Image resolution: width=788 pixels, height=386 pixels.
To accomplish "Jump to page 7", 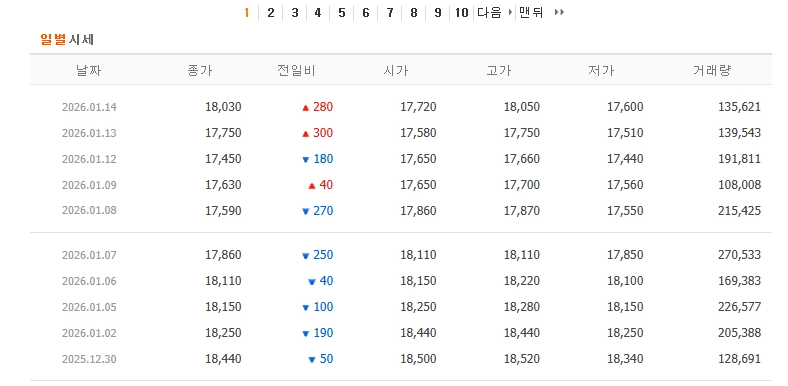I will point(390,13).
